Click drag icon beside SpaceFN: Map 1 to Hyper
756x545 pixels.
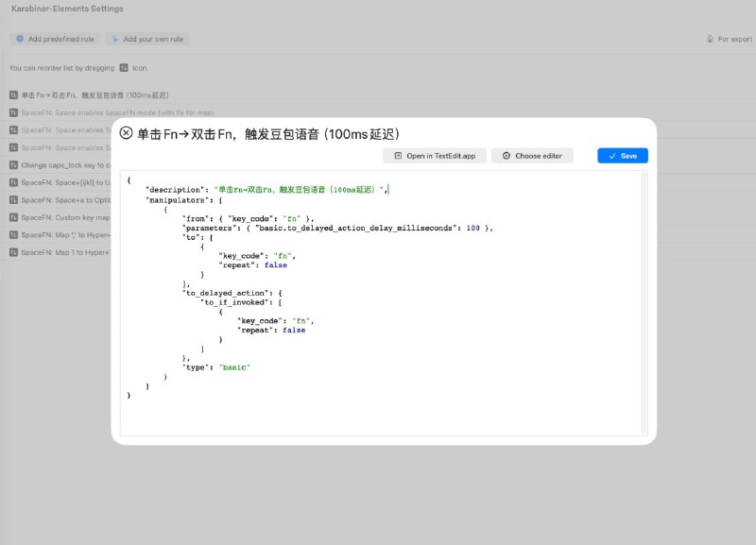13,252
